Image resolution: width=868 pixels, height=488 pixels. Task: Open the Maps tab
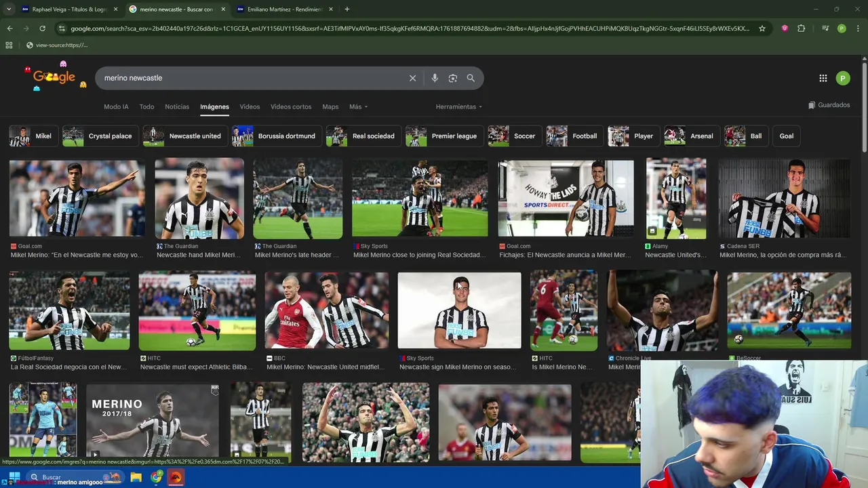(330, 106)
